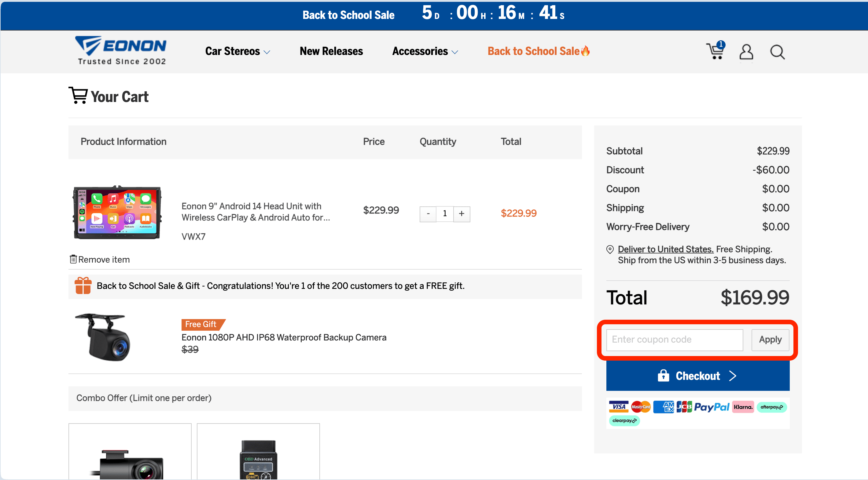868x480 pixels.
Task: Click the quantity value field
Action: (x=445, y=214)
